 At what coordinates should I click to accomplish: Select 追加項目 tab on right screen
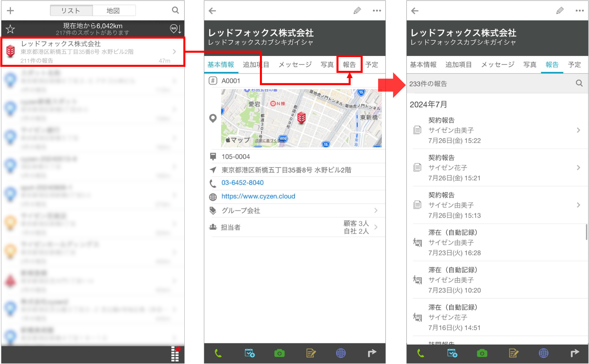pos(458,64)
